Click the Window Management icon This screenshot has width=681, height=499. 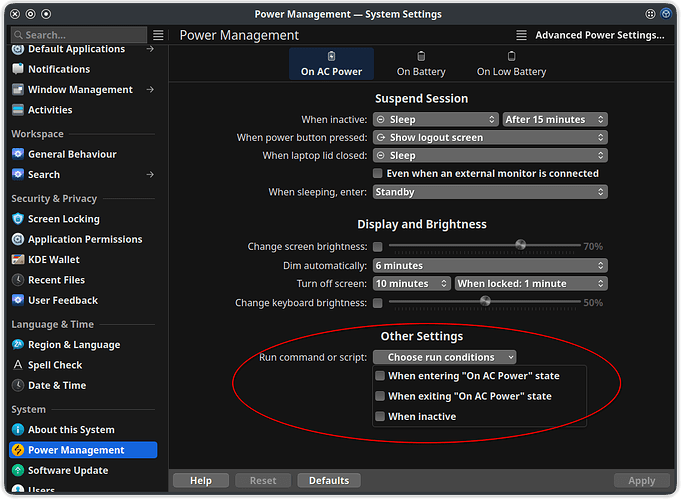(18, 89)
